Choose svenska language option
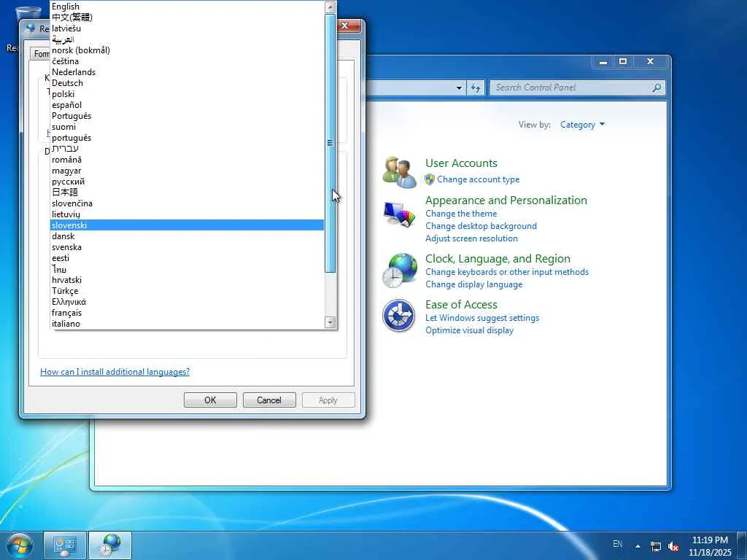Viewport: 747px width, 560px height. point(187,247)
